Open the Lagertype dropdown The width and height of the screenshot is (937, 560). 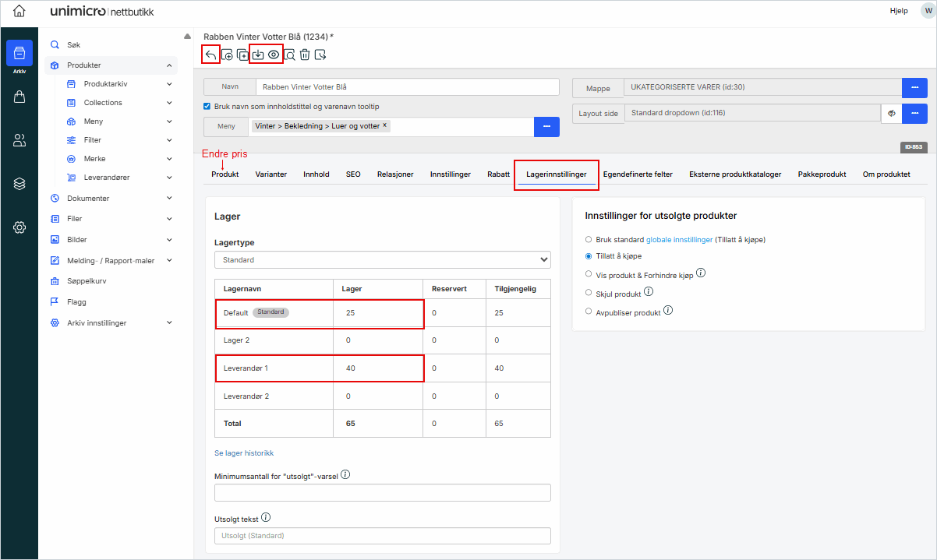point(382,259)
